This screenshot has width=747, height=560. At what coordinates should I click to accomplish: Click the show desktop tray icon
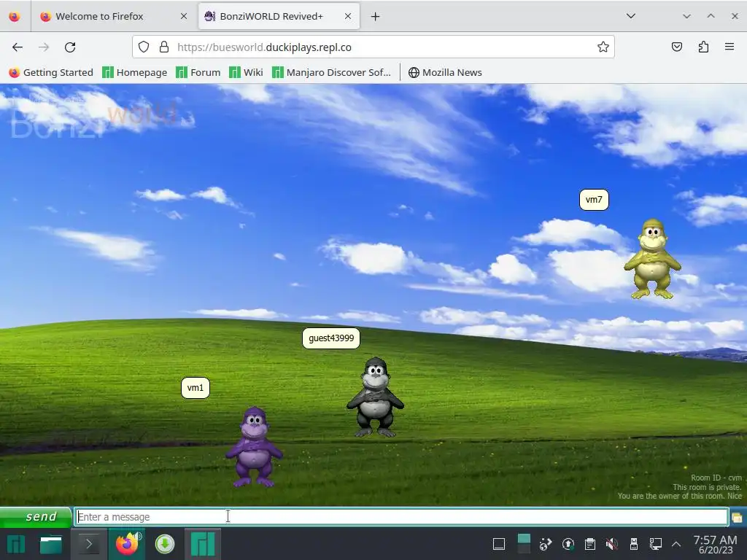tap(499, 544)
